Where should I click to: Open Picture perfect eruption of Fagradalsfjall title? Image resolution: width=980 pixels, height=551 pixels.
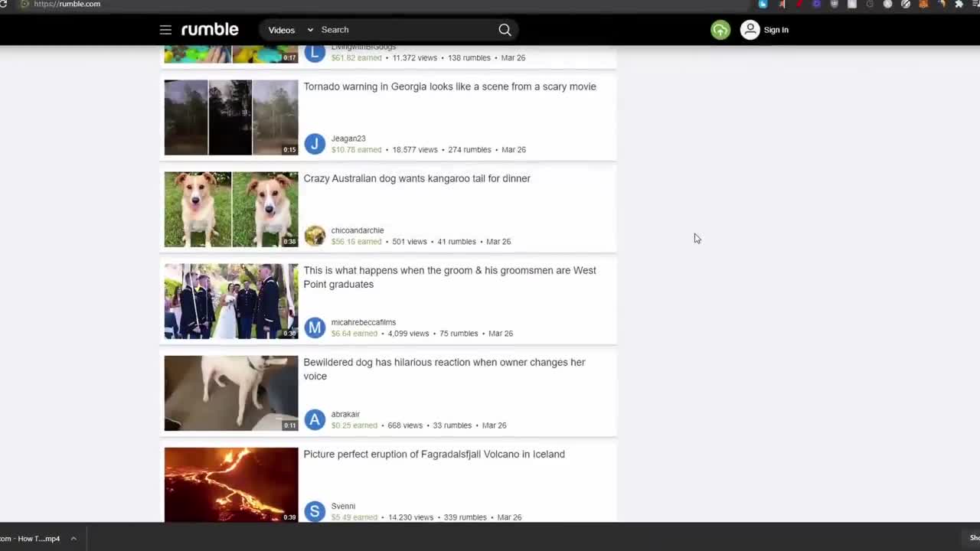(434, 454)
